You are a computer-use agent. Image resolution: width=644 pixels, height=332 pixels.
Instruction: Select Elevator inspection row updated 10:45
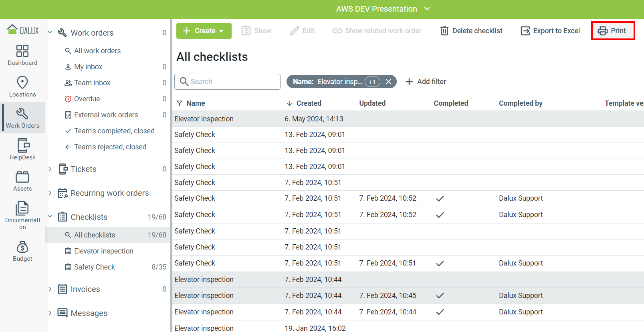pos(408,296)
